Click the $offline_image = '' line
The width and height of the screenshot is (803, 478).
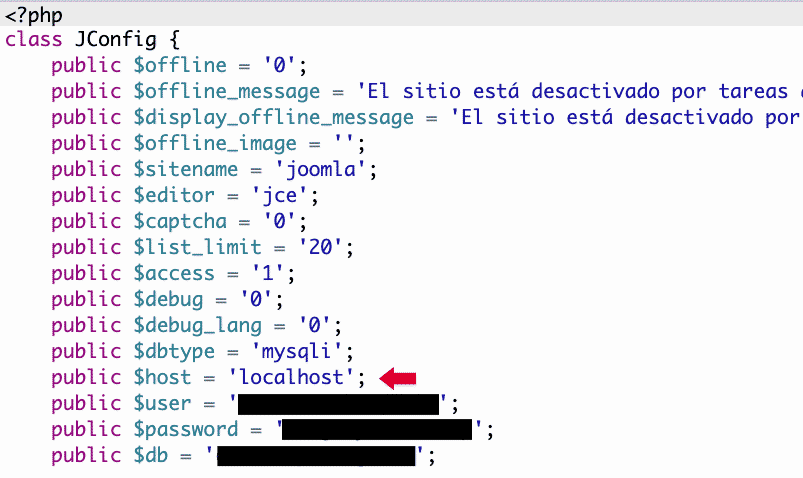pos(208,144)
